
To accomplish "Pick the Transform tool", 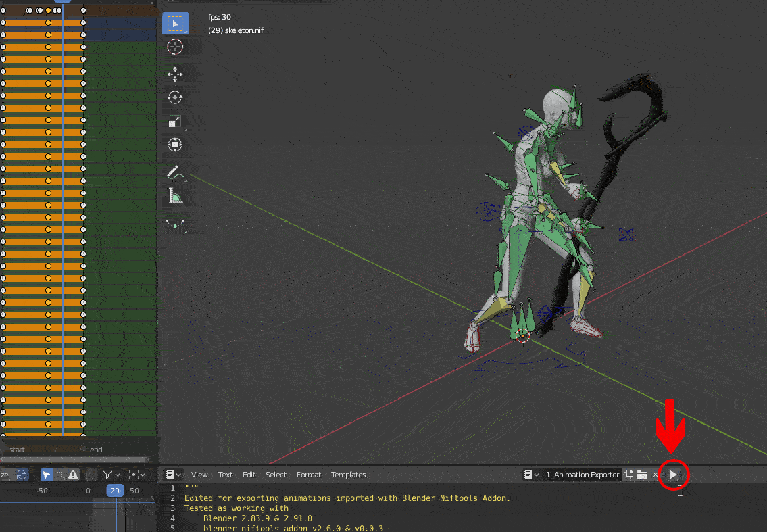I will pyautogui.click(x=175, y=145).
